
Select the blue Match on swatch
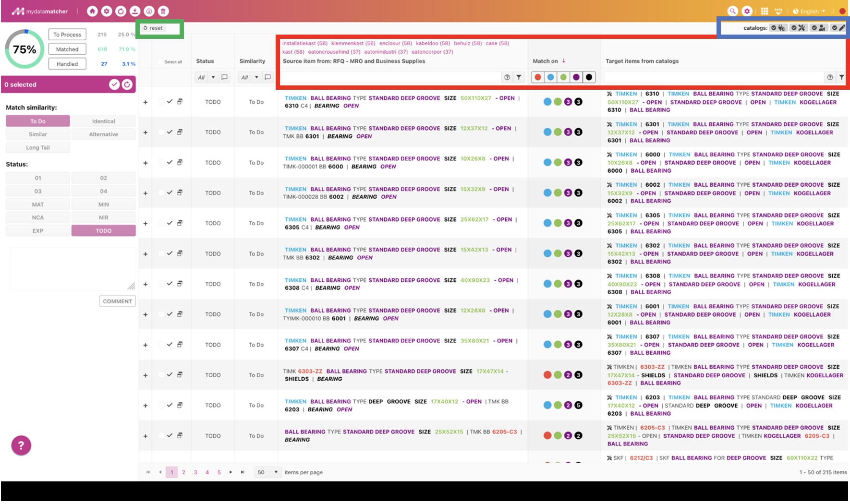551,77
